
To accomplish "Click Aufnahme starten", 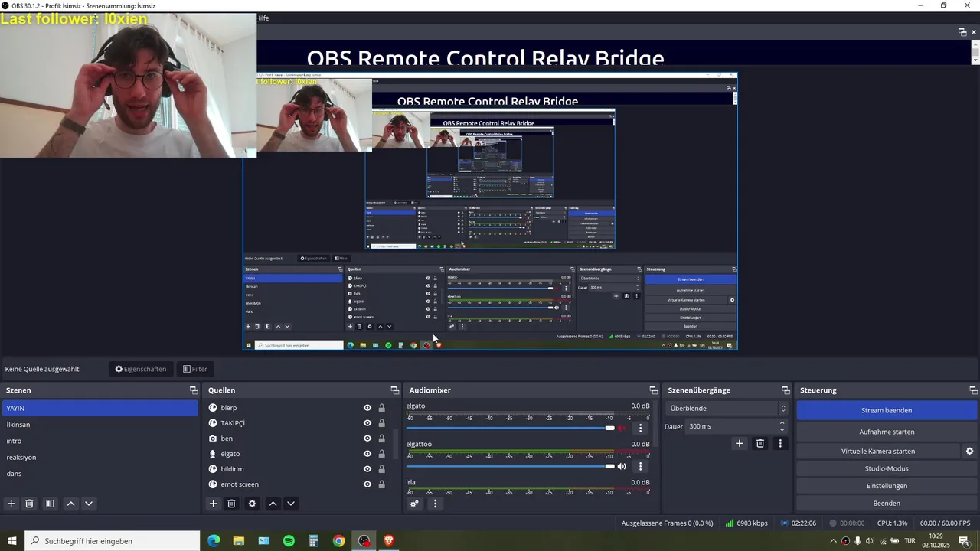I will [887, 432].
